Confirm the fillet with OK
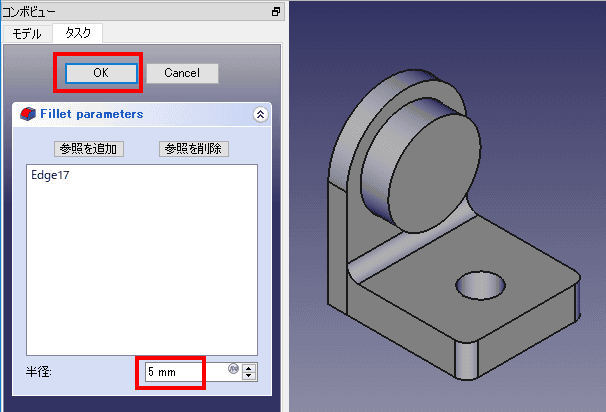Image resolution: width=606 pixels, height=412 pixels. [x=101, y=73]
